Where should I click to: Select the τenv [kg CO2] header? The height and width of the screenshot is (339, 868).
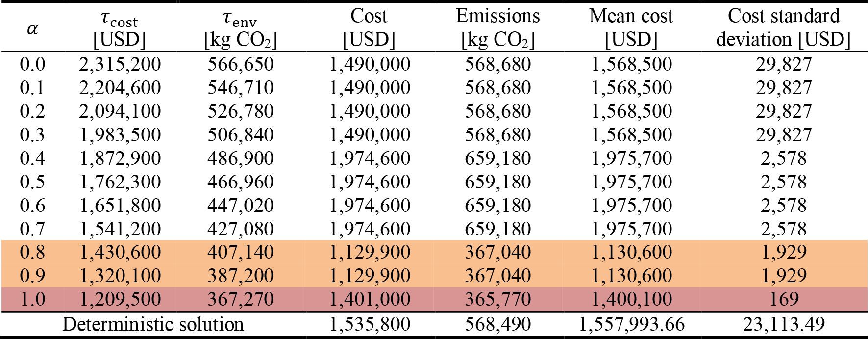(x=240, y=28)
